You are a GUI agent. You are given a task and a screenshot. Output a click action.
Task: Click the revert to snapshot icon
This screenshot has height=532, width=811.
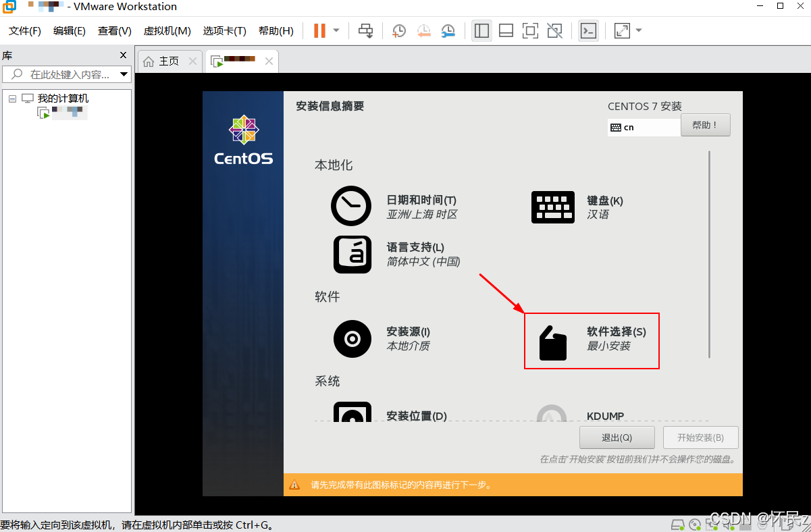tap(423, 30)
